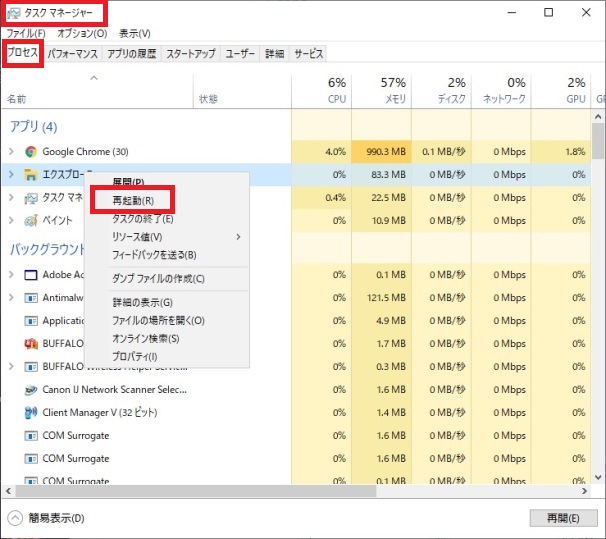Sort by the GPU column header
The height and width of the screenshot is (539, 606).
coord(561,91)
